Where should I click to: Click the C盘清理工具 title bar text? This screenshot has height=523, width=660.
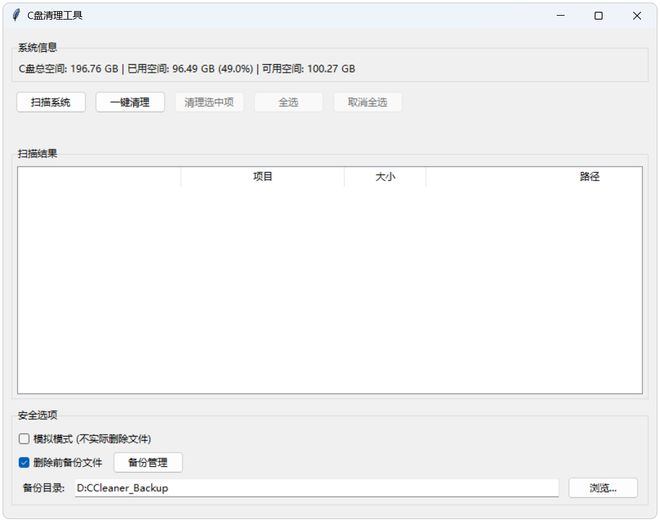pyautogui.click(x=56, y=16)
